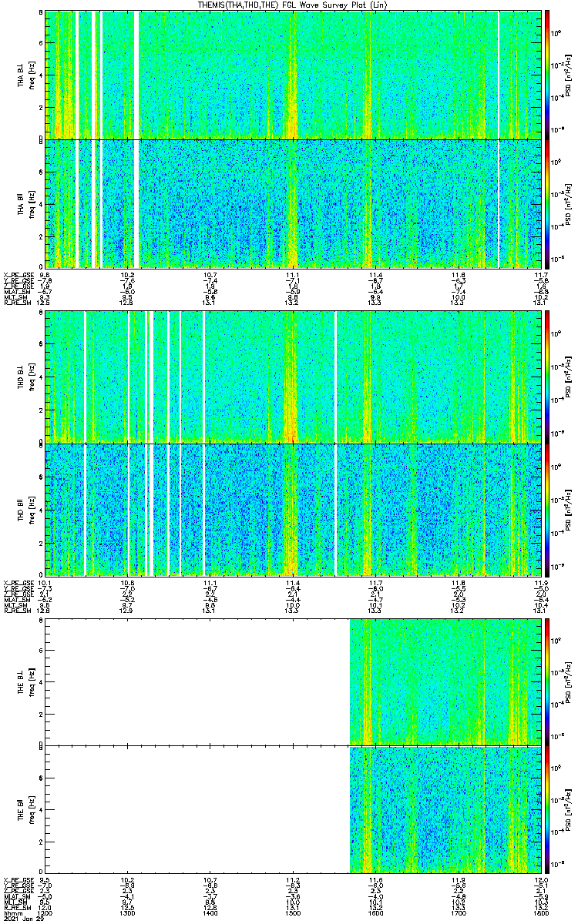Click the THD B-parallel PSD color bar

tap(547, 510)
